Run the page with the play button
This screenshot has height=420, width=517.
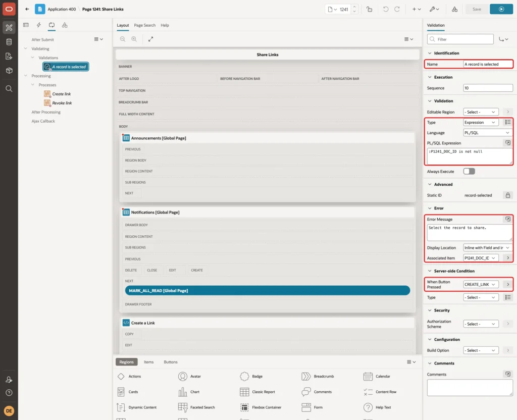[x=501, y=9]
